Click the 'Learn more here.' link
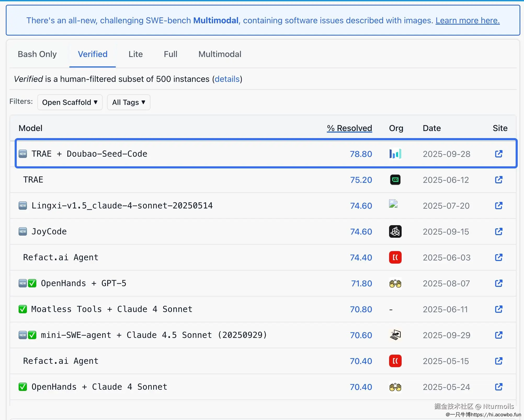This screenshot has height=420, width=524. pyautogui.click(x=467, y=20)
